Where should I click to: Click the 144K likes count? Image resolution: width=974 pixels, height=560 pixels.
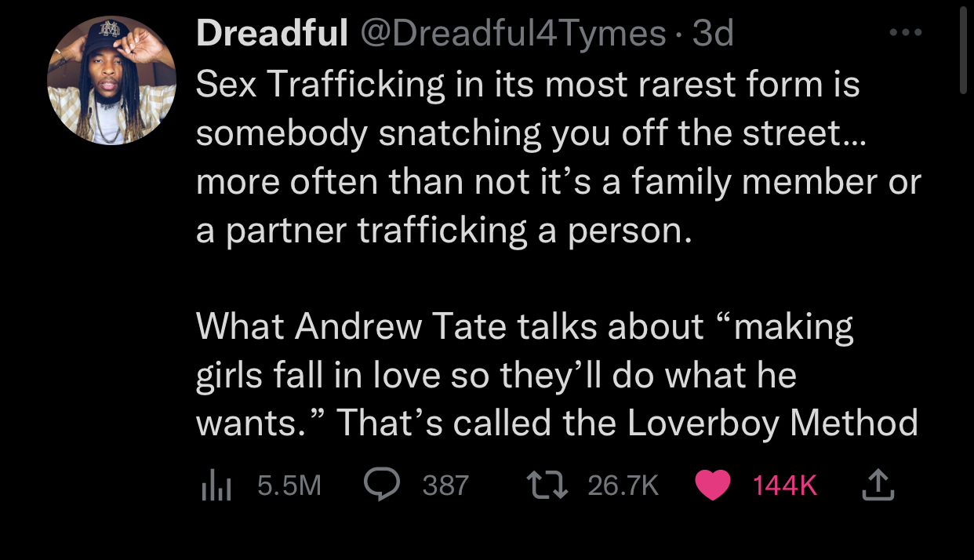(784, 486)
